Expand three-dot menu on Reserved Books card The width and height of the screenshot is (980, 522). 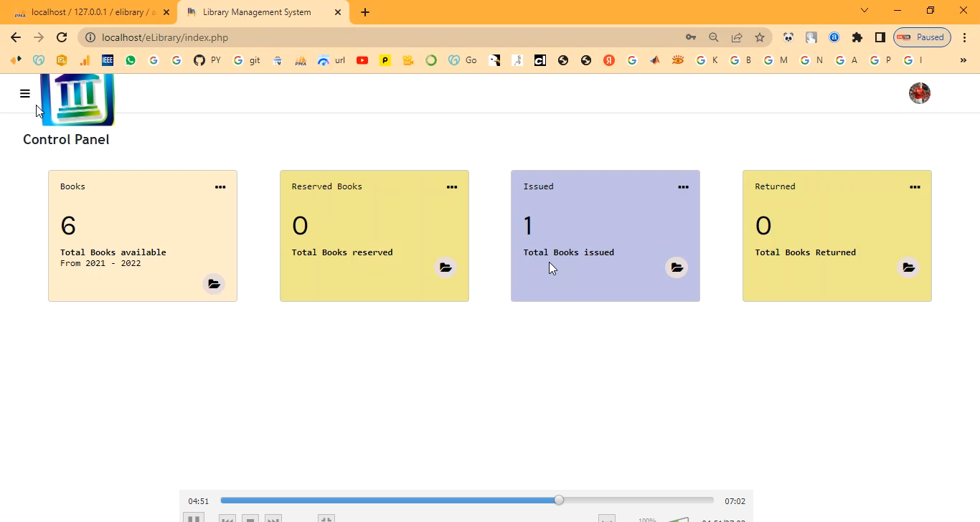tap(452, 187)
